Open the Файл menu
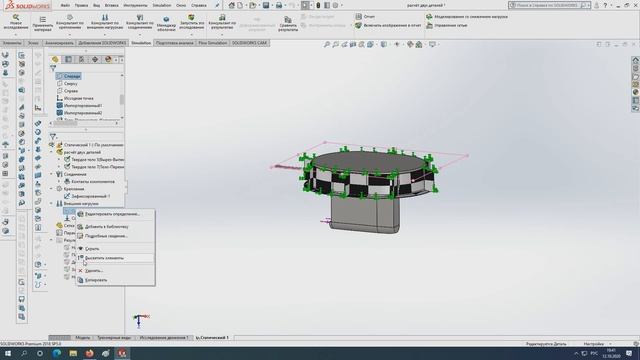Screen dimensions: 640x360 coord(65,5)
